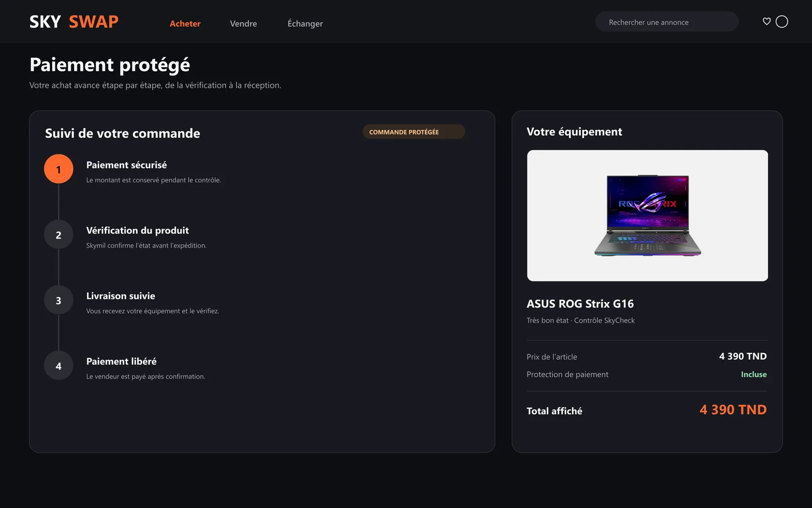Screen dimensions: 812x508
Task: Go to the Vendre section
Action: click(x=244, y=23)
